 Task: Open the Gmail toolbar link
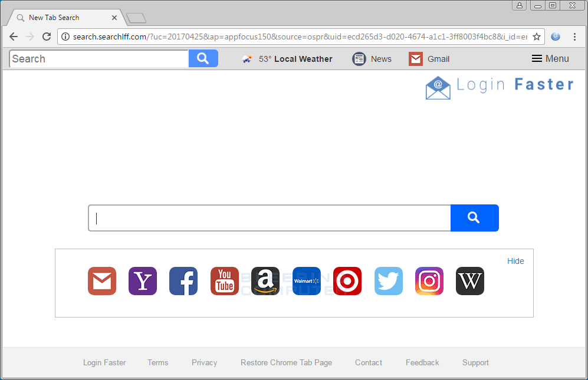tap(438, 59)
